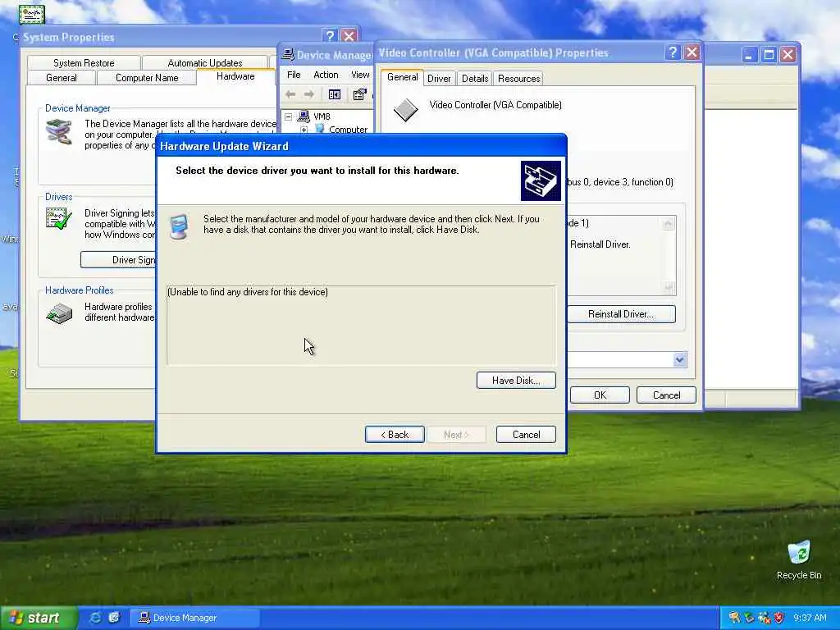Click desktop icon at top-left corner
Screen dimensions: 840x630
pyautogui.click(x=32, y=13)
